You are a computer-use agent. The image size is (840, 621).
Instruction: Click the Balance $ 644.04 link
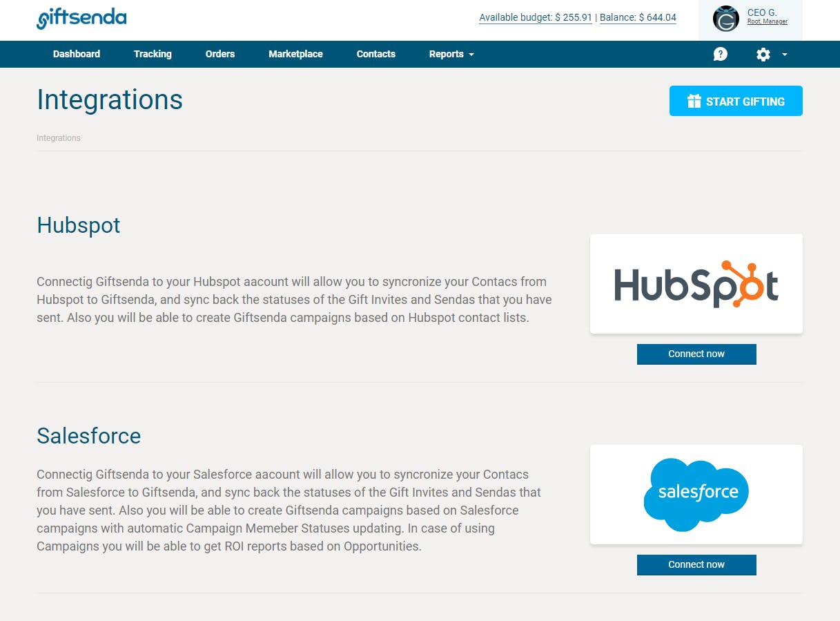click(638, 18)
